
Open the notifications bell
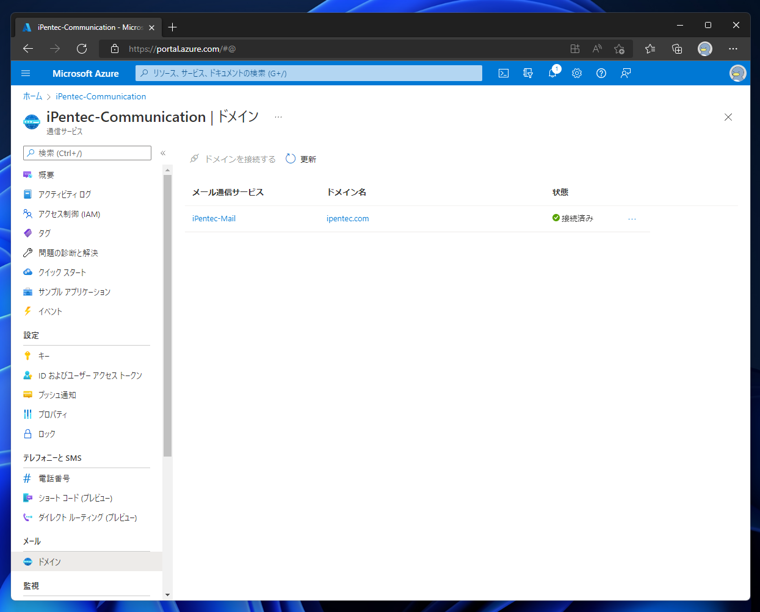click(x=553, y=73)
